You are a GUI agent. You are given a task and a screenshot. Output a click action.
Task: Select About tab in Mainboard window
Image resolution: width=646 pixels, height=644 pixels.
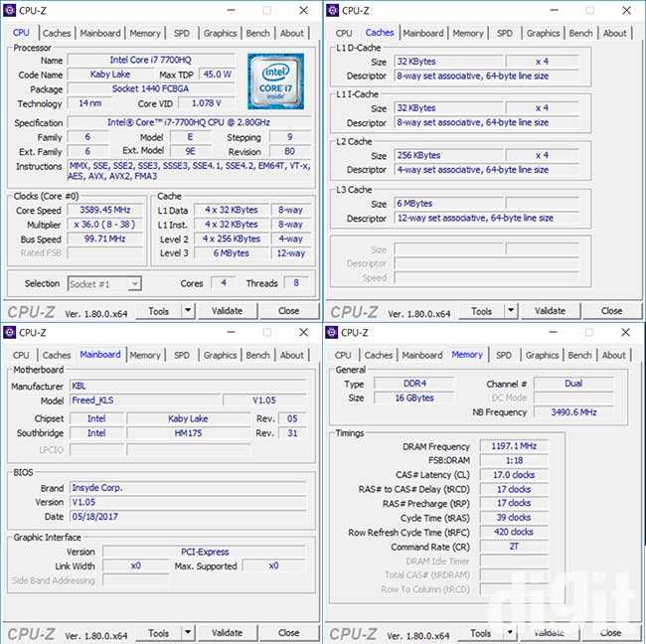[x=291, y=355]
